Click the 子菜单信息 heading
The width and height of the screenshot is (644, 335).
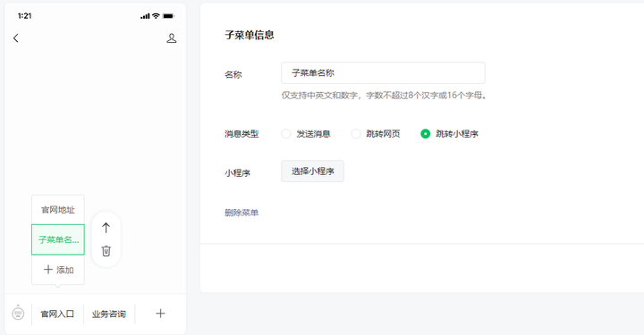(250, 35)
